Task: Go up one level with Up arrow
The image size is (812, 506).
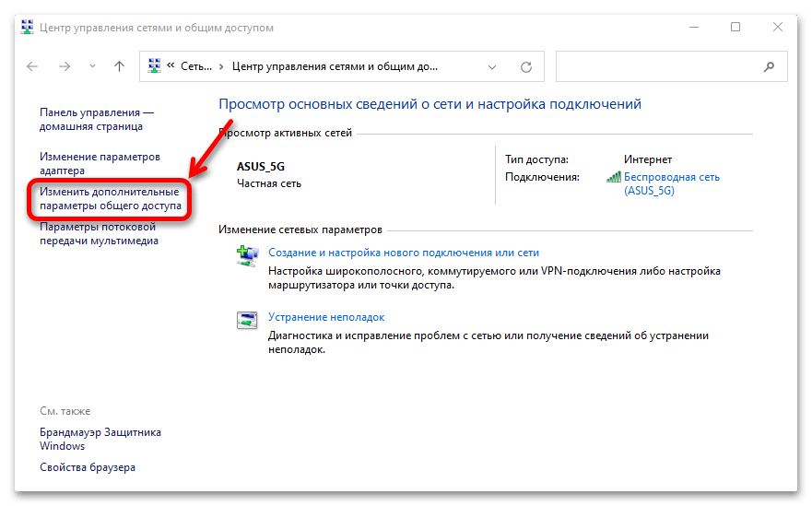Action: pyautogui.click(x=119, y=66)
